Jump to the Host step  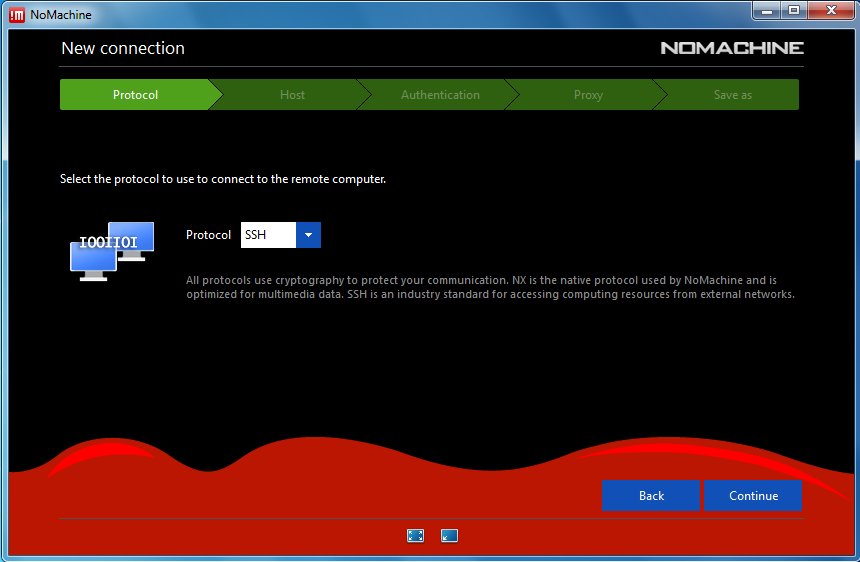[292, 95]
